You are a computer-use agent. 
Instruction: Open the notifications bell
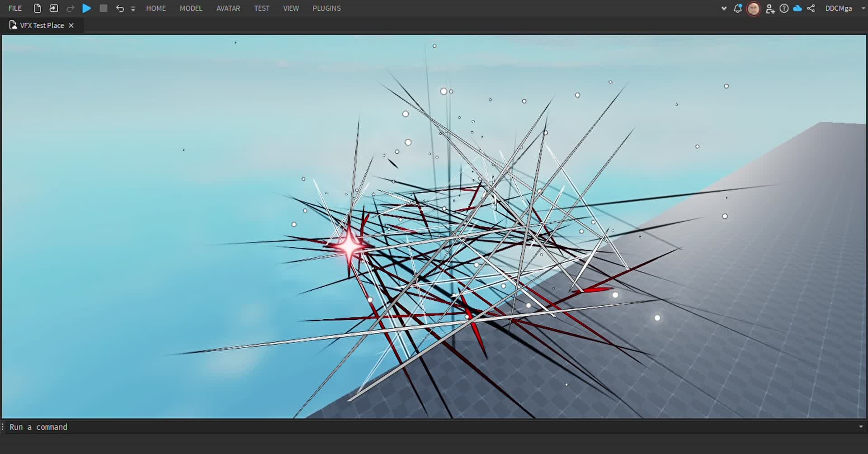pos(737,8)
